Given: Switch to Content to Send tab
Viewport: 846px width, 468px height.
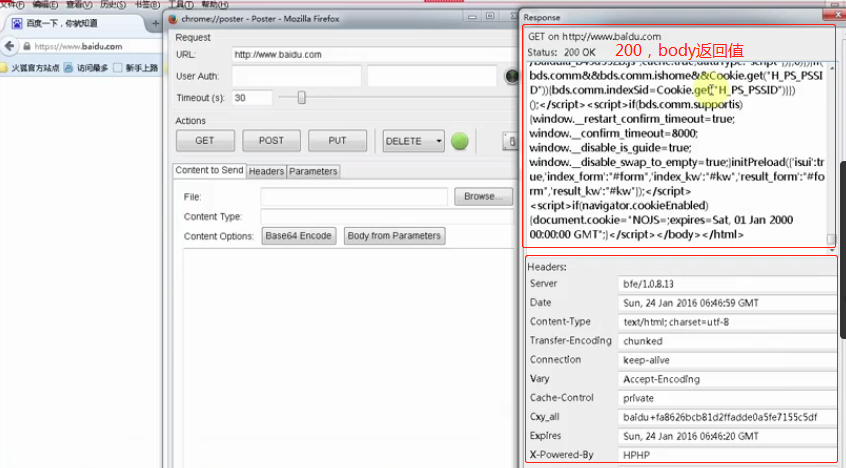Looking at the screenshot, I should pyautogui.click(x=209, y=170).
